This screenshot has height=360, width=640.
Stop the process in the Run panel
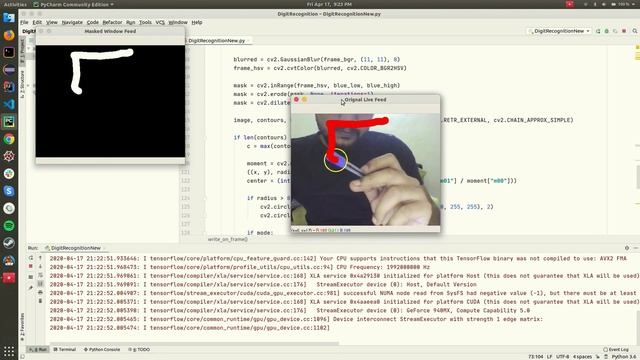tap(31, 267)
